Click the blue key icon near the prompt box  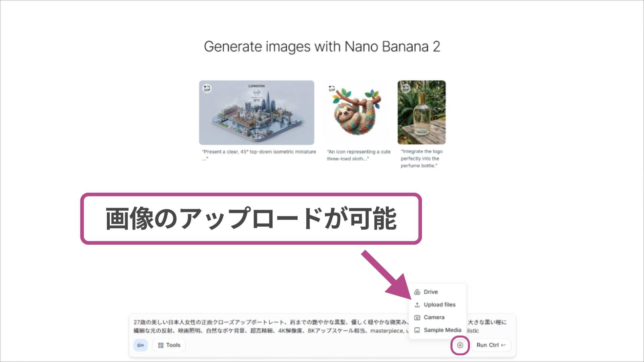click(x=141, y=345)
